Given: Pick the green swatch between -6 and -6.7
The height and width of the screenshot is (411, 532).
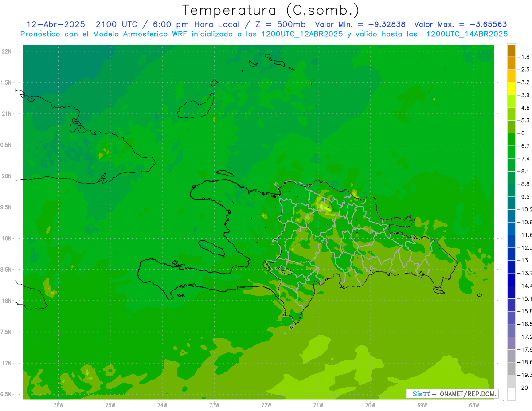Looking at the screenshot, I should point(512,140).
